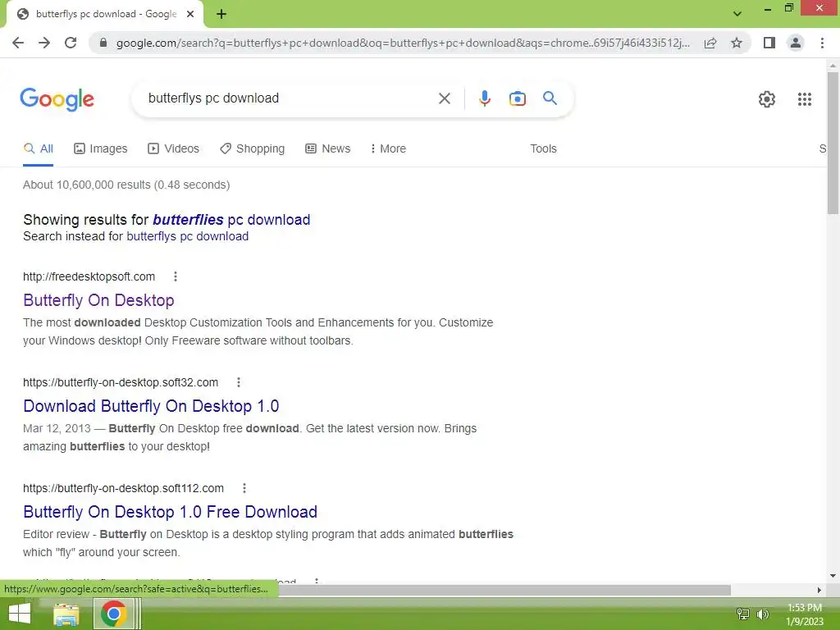Close the butterflys pc download tab
Screen dimensions: 840x630
[190, 14]
